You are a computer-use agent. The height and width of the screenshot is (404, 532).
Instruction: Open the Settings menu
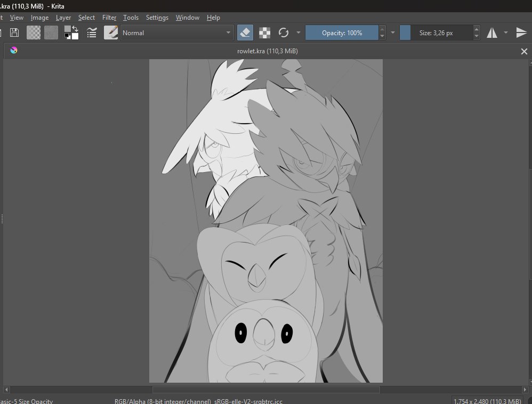tap(157, 18)
